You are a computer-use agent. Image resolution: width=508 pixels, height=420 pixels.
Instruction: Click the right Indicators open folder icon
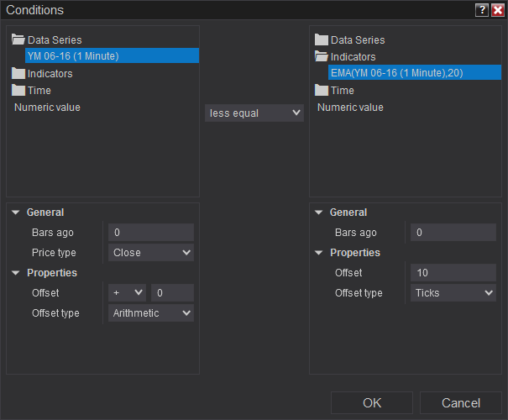coord(321,56)
